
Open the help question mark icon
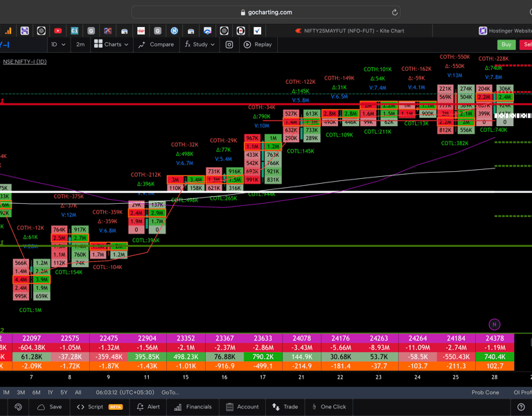point(521,407)
